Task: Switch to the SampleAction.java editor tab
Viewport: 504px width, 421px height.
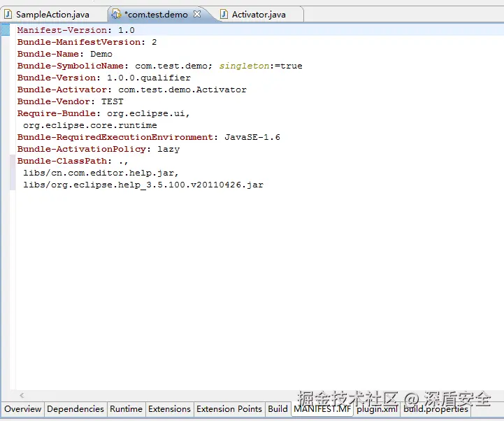Action: point(52,15)
